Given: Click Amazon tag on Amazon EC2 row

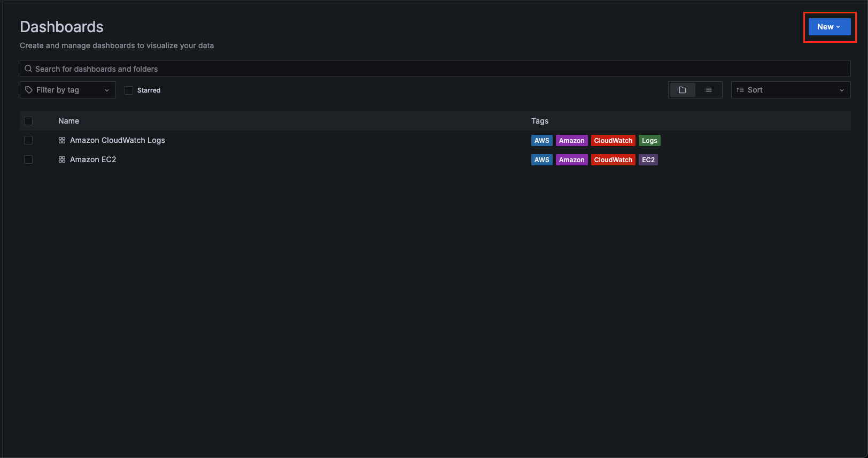Looking at the screenshot, I should pyautogui.click(x=572, y=160).
